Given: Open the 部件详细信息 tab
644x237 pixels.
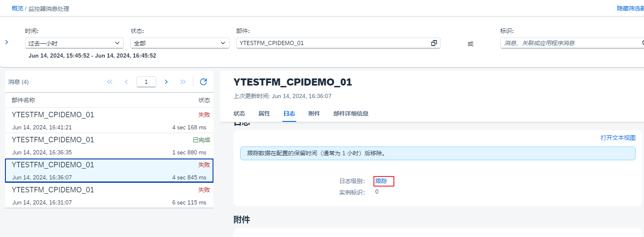Looking at the screenshot, I should click(x=351, y=113).
